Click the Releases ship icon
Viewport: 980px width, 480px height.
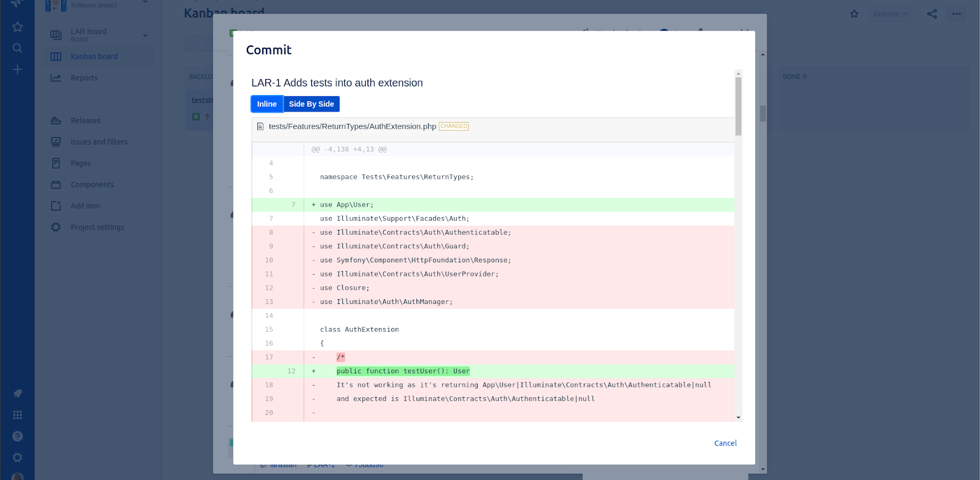56,121
